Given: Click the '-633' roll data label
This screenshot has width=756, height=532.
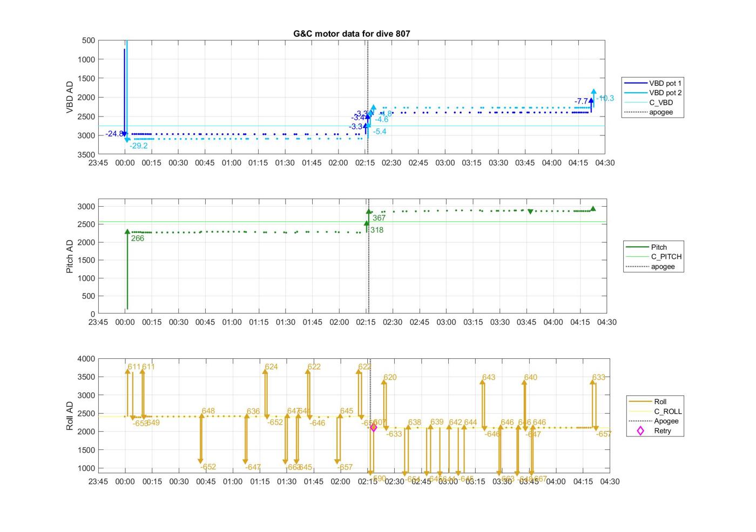Looking at the screenshot, I should (394, 434).
